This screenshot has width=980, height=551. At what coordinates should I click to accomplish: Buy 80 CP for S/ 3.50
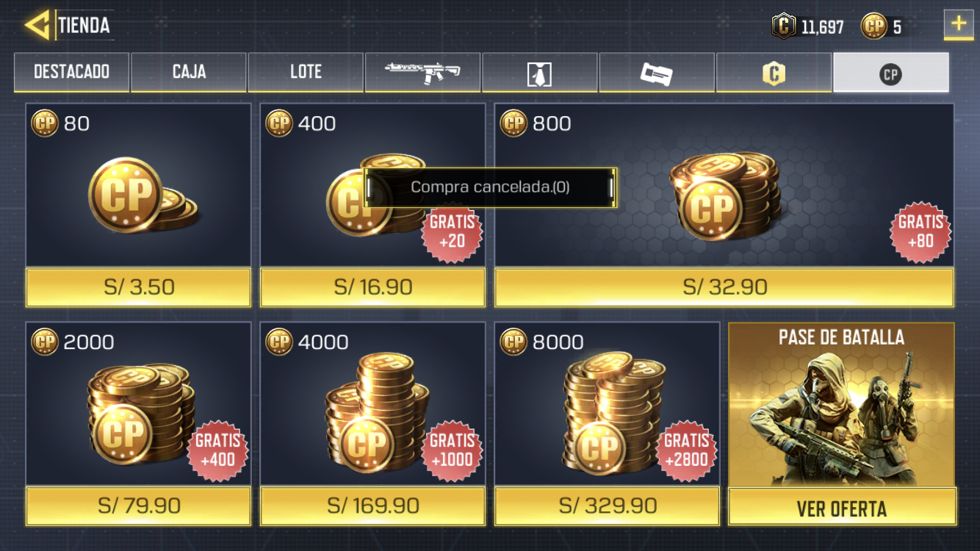pos(139,287)
